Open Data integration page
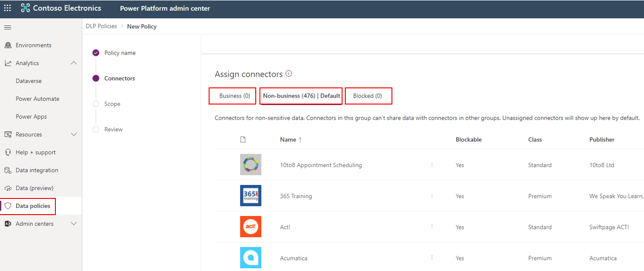Viewport: 644px width, 271px height. [x=37, y=170]
